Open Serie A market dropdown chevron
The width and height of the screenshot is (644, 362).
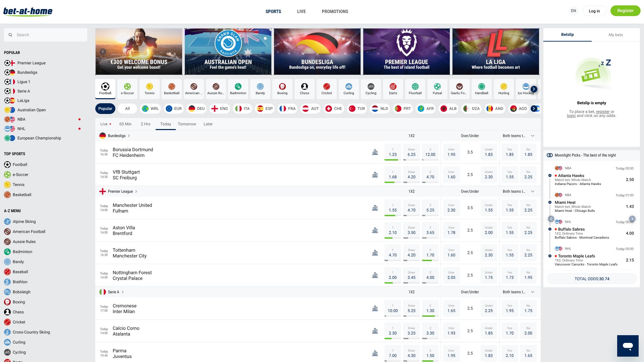point(533,292)
